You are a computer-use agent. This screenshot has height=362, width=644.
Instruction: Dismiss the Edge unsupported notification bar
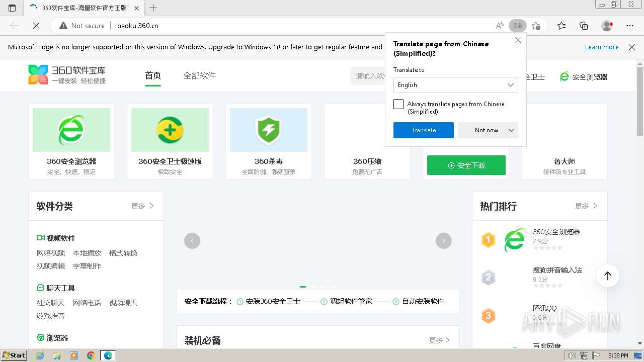[x=632, y=47]
